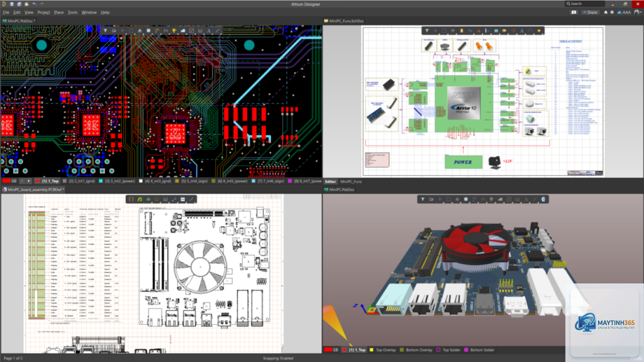Screen dimensions: 644x362
Task: Click the Share button
Action: pyautogui.click(x=590, y=13)
